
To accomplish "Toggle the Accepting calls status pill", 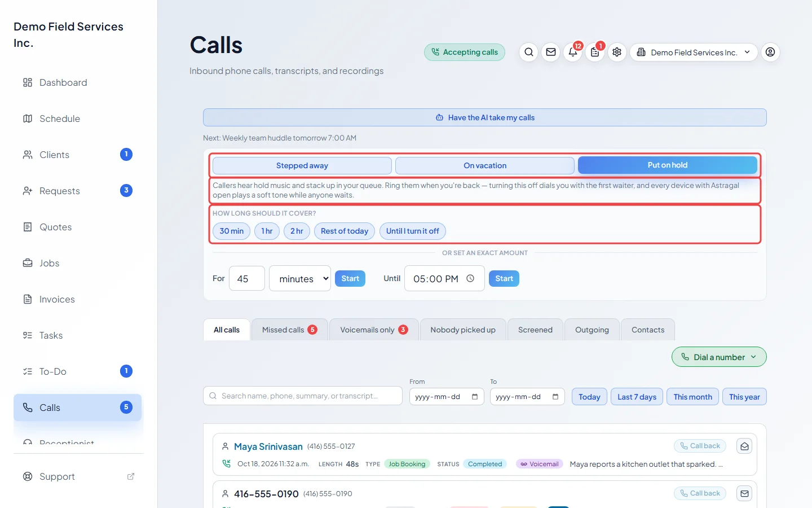I will [x=465, y=52].
